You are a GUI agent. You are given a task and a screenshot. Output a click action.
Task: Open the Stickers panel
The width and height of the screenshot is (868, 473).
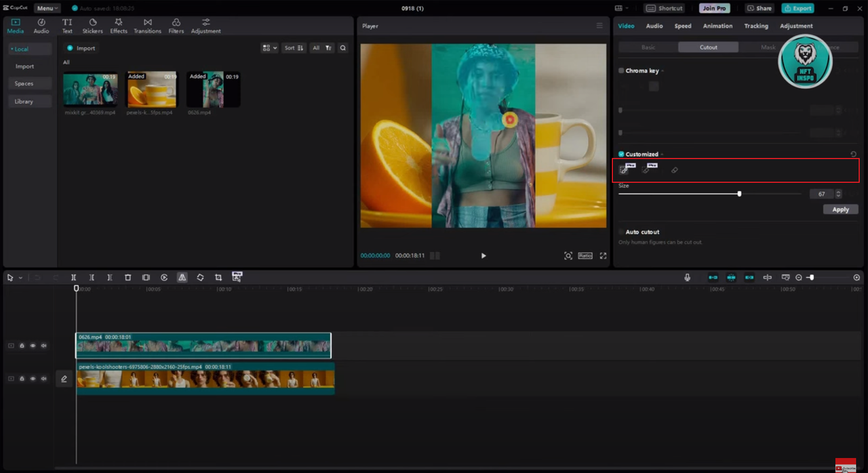[x=92, y=26]
